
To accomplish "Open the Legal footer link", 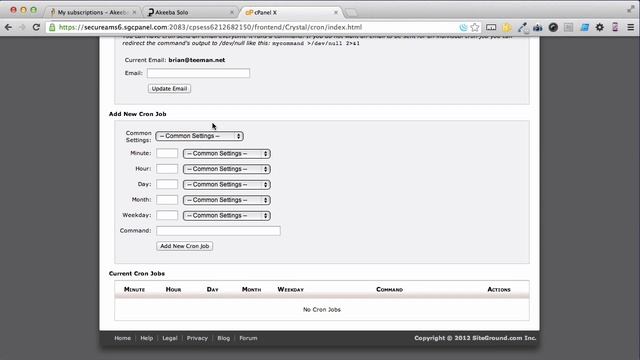I will 170,338.
